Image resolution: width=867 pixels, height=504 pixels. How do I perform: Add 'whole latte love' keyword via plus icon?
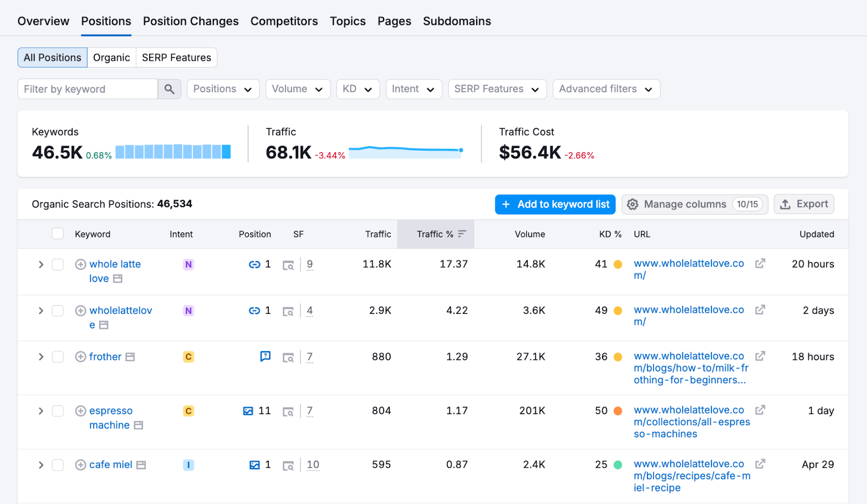[80, 264]
